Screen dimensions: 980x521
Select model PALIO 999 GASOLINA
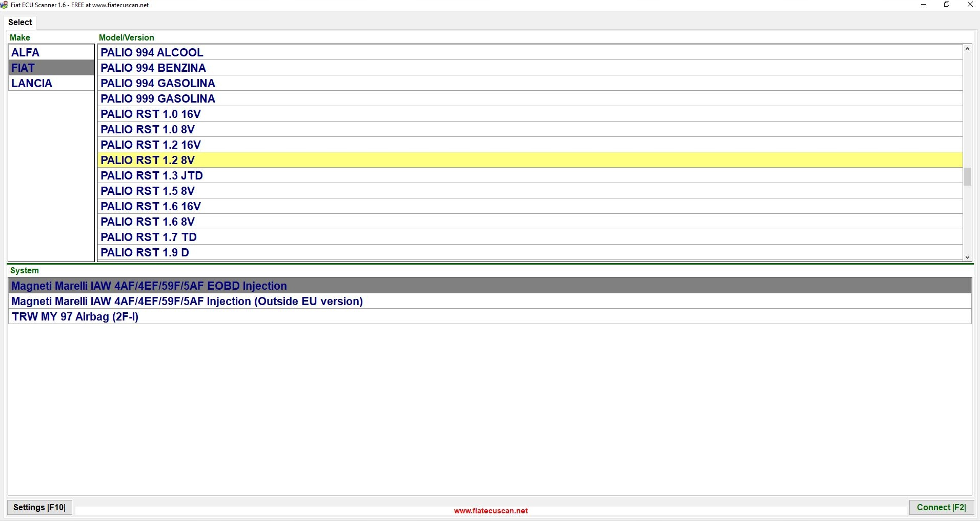(530, 98)
